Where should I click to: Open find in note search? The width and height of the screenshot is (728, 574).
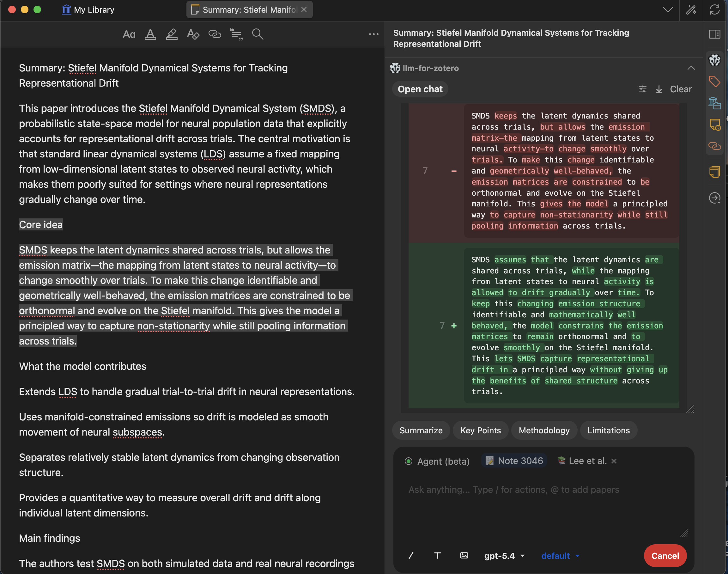(x=258, y=34)
